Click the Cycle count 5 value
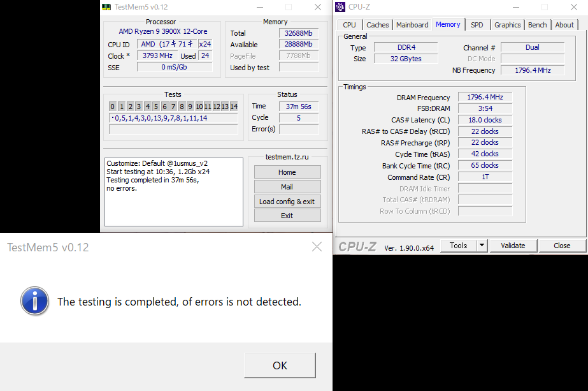This screenshot has width=588, height=391. (299, 118)
